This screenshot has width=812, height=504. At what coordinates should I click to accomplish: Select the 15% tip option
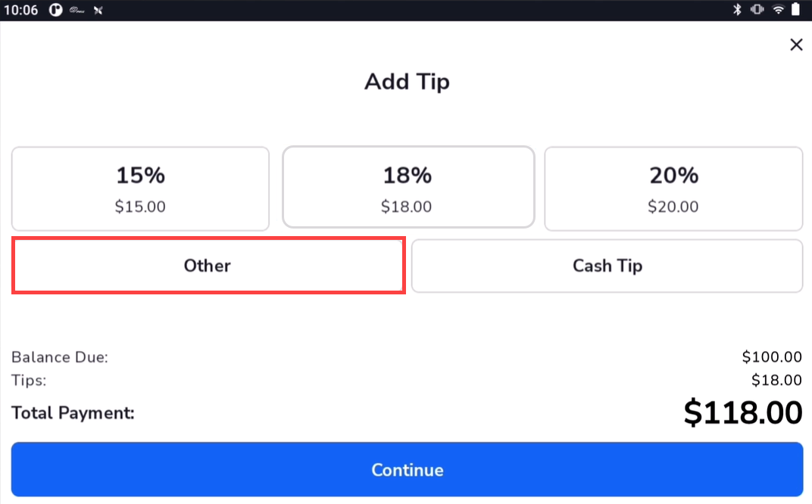pyautogui.click(x=140, y=188)
